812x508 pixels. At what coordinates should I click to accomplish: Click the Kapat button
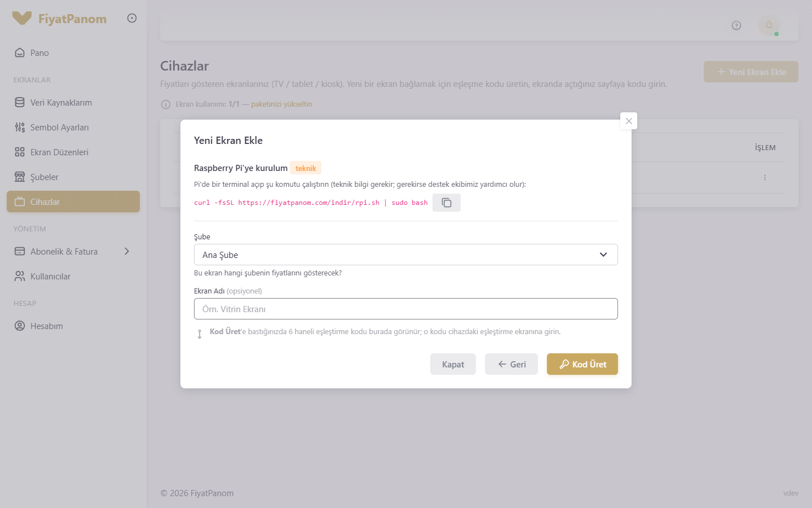453,364
